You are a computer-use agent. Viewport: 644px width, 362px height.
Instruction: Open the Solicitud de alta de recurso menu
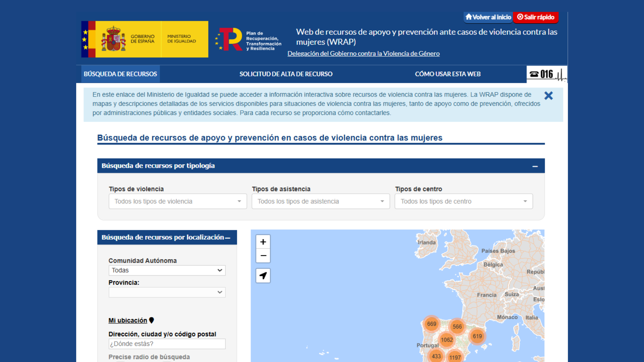click(286, 74)
